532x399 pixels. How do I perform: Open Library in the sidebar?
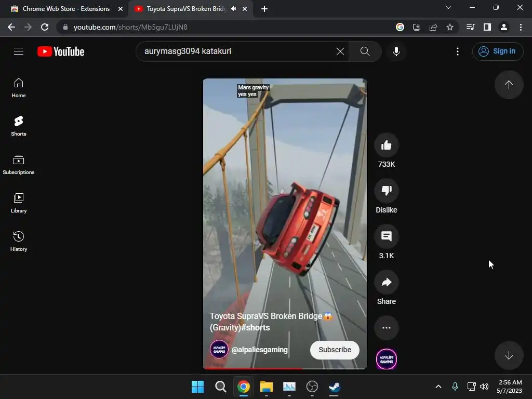19,203
